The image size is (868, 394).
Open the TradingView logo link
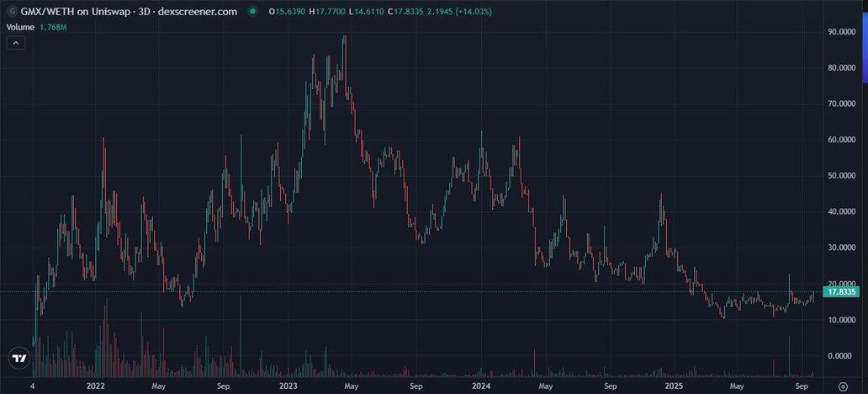tap(20, 359)
